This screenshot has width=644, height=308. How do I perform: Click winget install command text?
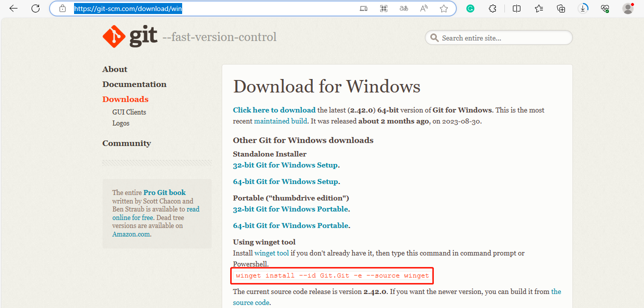332,275
